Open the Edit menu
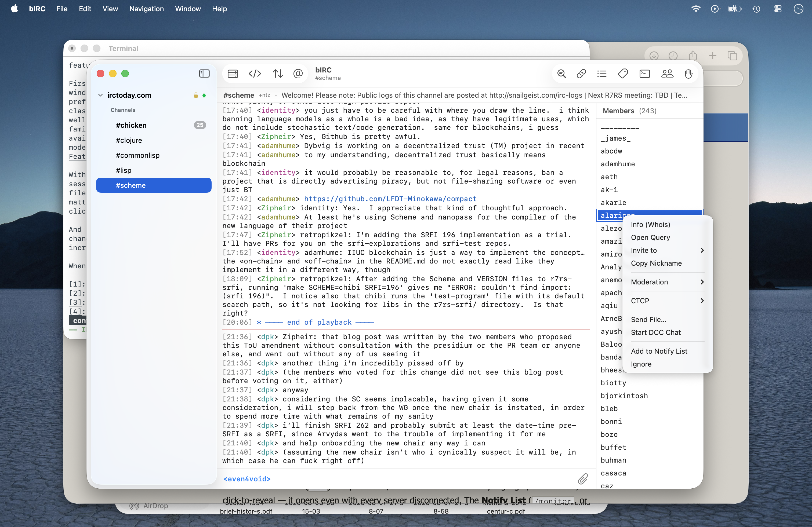Viewport: 812px width, 527px height. point(85,9)
